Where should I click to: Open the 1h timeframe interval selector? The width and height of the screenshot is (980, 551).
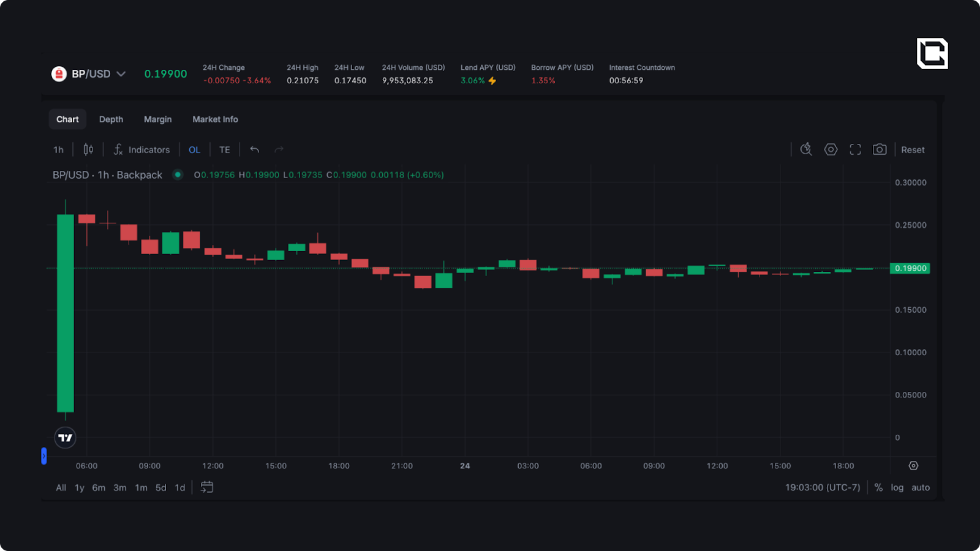point(58,149)
